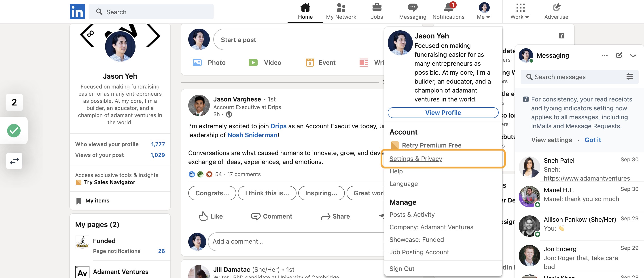Viewport: 644px width, 278px height.
Task: Open Job Posting Account
Action: [419, 252]
